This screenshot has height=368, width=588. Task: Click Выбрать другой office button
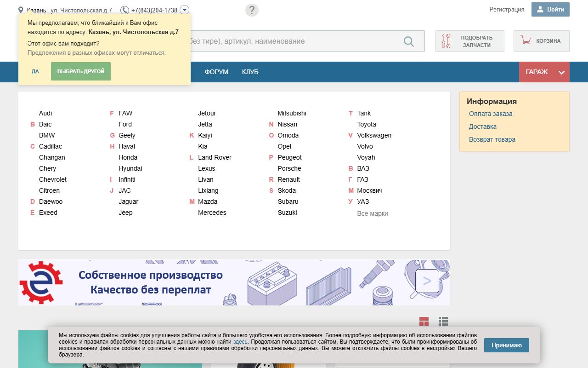(81, 71)
